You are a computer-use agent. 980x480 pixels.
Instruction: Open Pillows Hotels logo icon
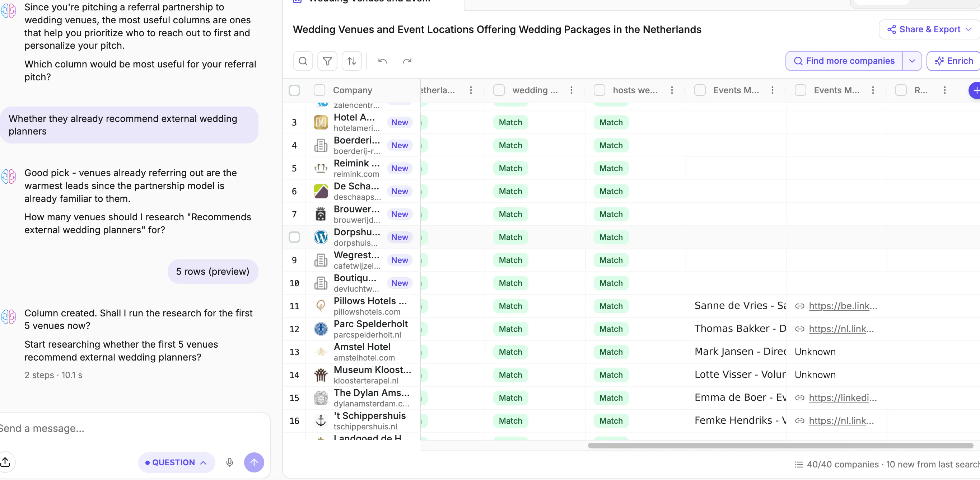tap(321, 306)
